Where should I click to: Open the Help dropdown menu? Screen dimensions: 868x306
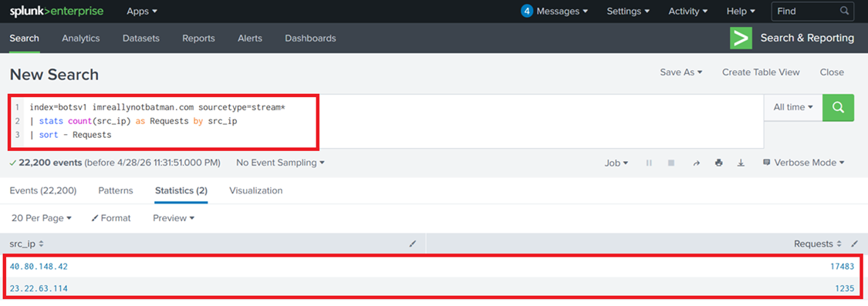(740, 11)
